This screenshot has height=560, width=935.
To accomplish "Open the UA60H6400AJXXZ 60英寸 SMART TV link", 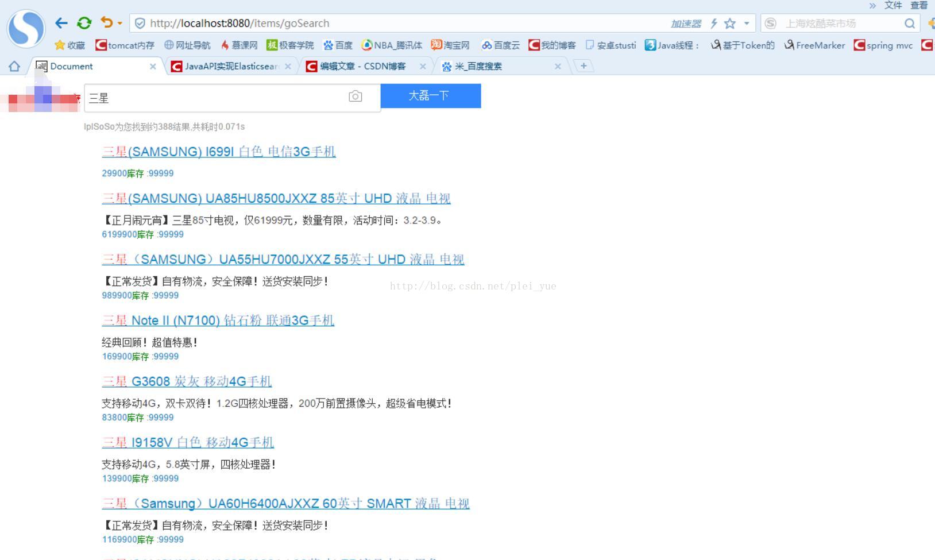I will pyautogui.click(x=285, y=504).
